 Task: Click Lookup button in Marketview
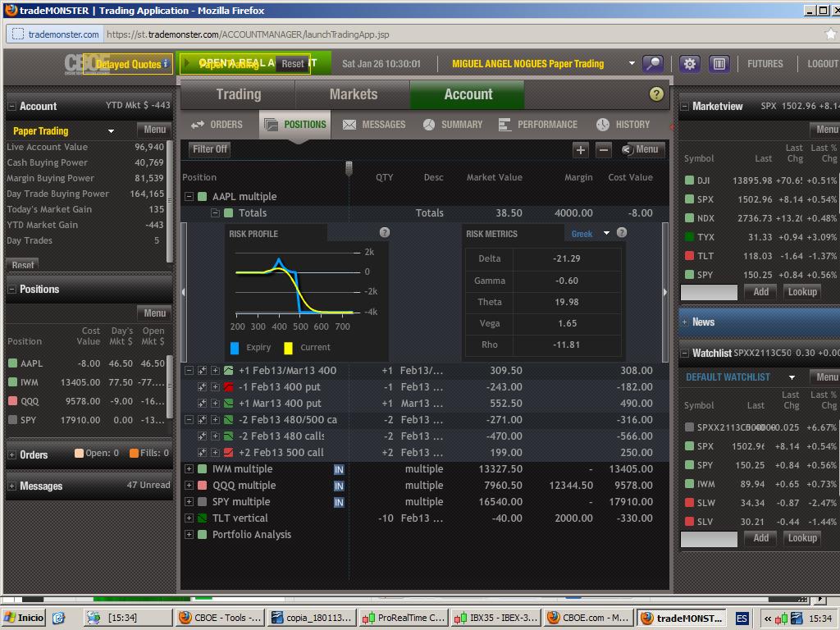(802, 292)
